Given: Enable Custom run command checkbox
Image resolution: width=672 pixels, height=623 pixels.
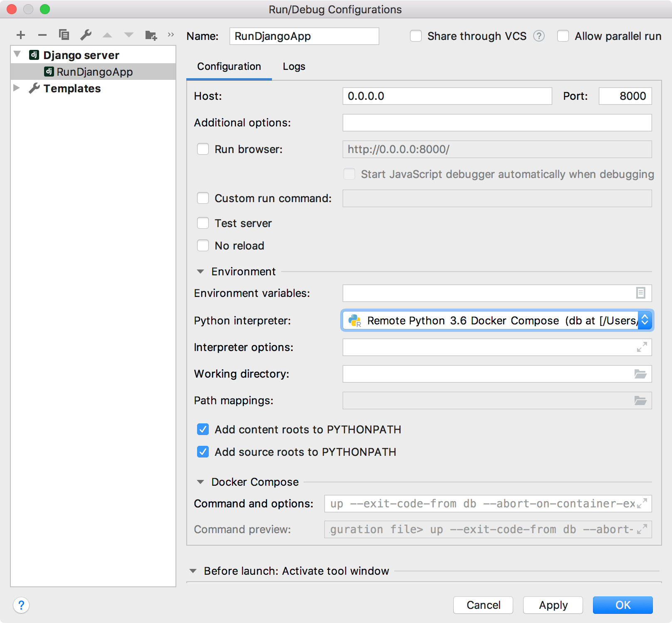Looking at the screenshot, I should pyautogui.click(x=203, y=198).
